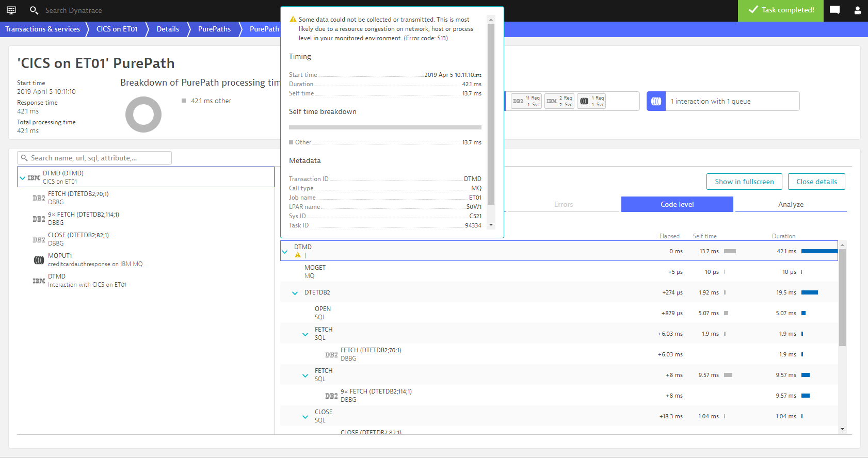Select 9× FETCH (DTETDB2;114;1) in left tree
Viewport: 868px width, 458px height.
coord(146,219)
